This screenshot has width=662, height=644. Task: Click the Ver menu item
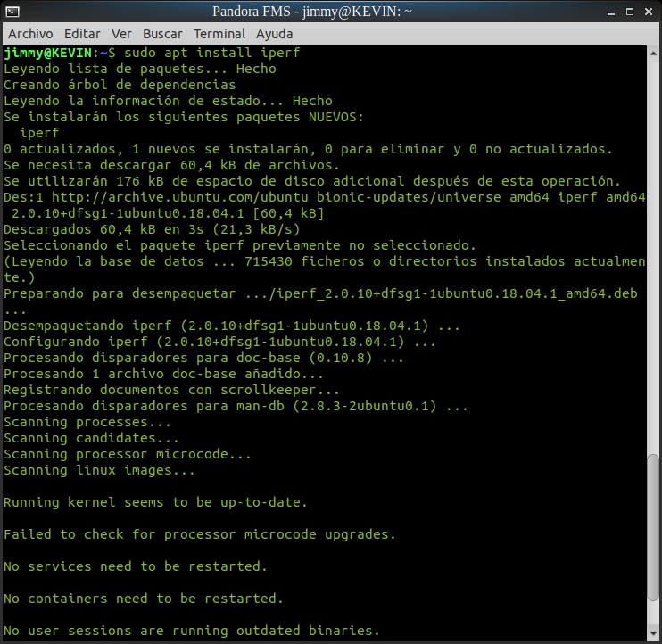pyautogui.click(x=121, y=34)
